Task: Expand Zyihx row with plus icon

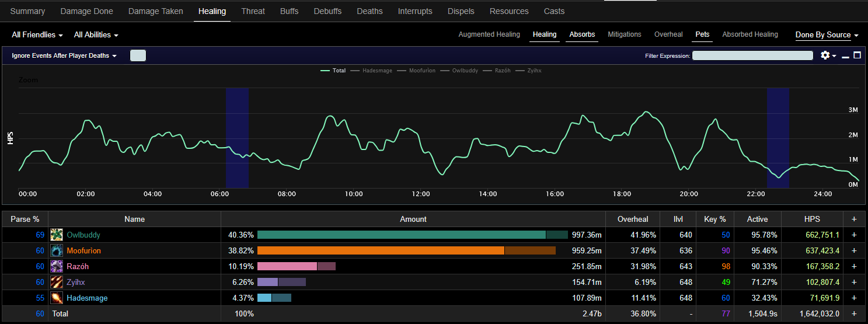Action: point(855,282)
